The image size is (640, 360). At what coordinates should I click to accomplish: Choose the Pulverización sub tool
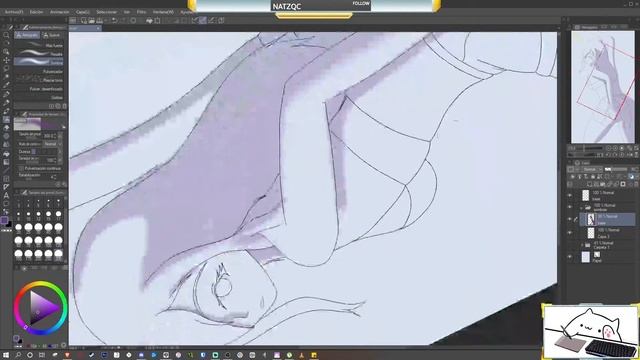click(39, 71)
